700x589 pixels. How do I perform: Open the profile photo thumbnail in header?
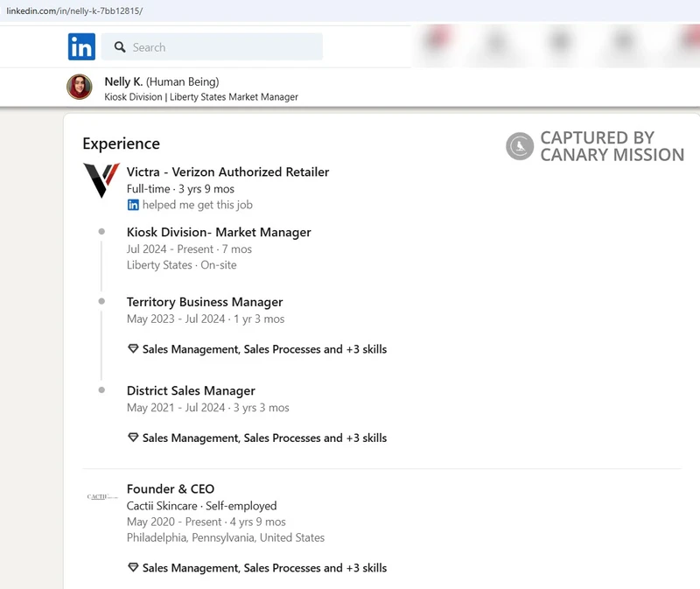80,87
